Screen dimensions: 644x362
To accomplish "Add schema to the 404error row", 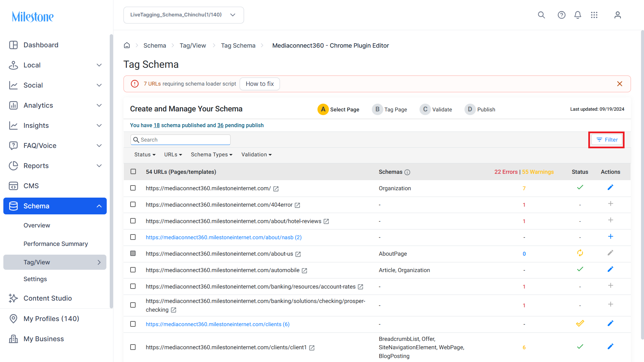I will click(610, 204).
